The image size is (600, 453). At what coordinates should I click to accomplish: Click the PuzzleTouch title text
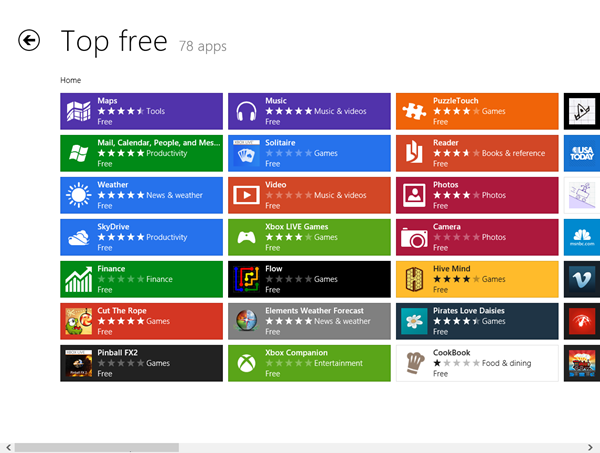pyautogui.click(x=455, y=101)
